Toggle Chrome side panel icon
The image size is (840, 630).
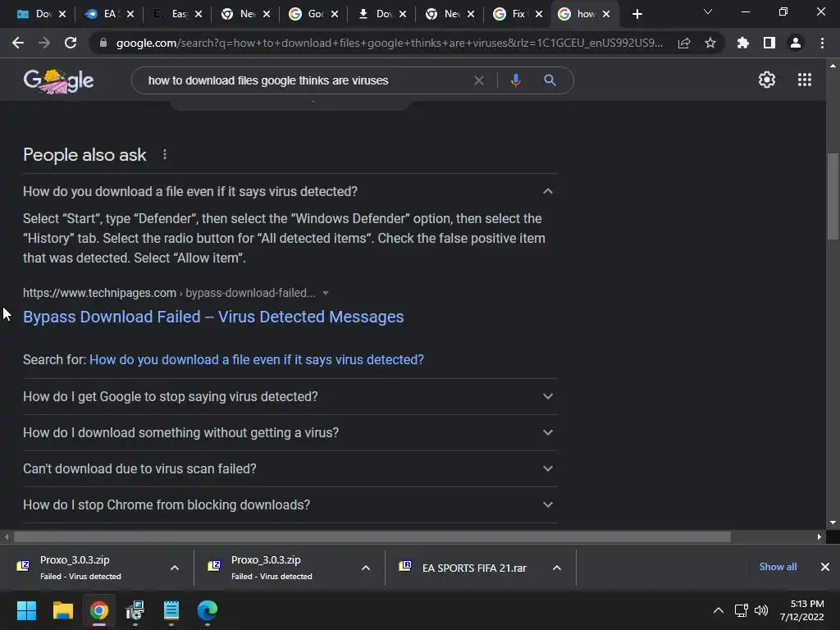(769, 43)
